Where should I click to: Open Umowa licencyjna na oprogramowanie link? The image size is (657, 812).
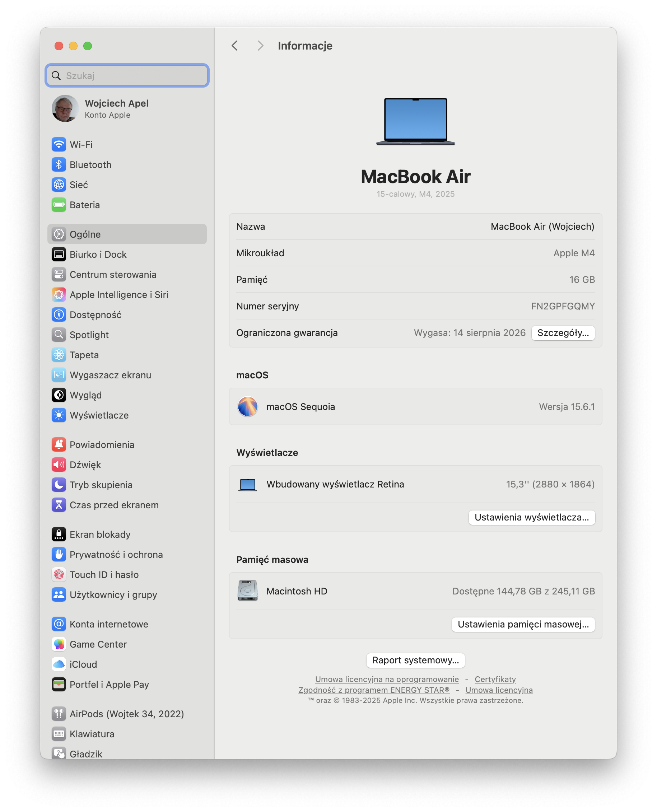click(x=387, y=679)
